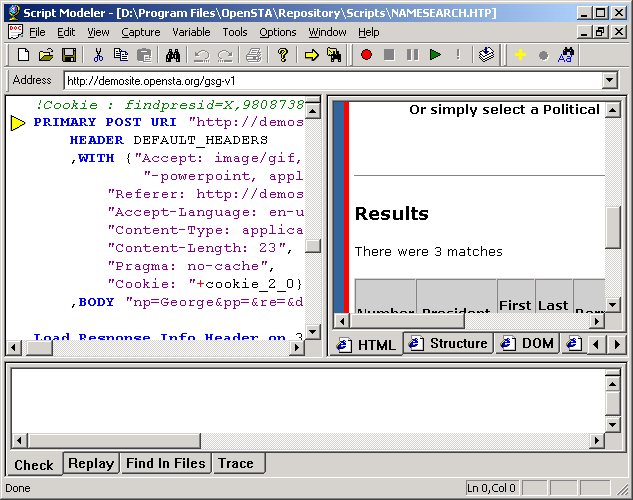Click the 'PRIMARY POST URI' script line
The width and height of the screenshot is (633, 500).
point(168,122)
